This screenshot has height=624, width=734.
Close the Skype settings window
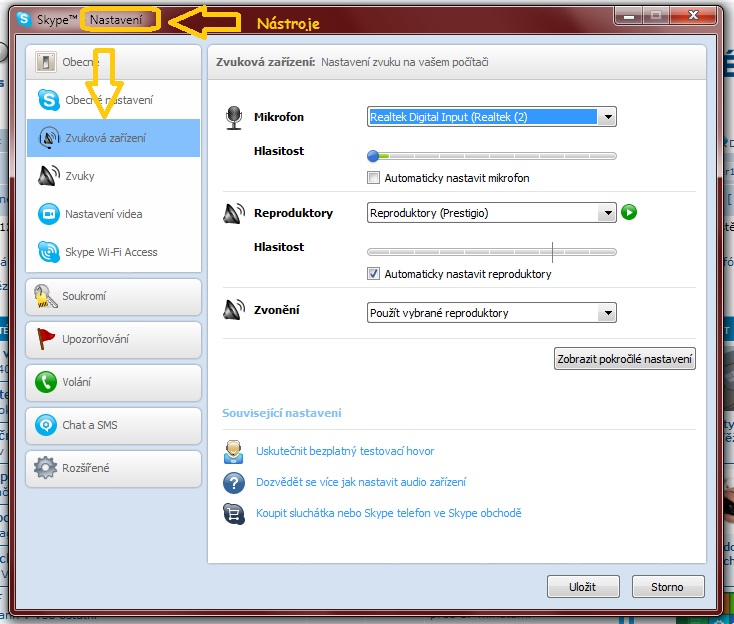[x=693, y=15]
